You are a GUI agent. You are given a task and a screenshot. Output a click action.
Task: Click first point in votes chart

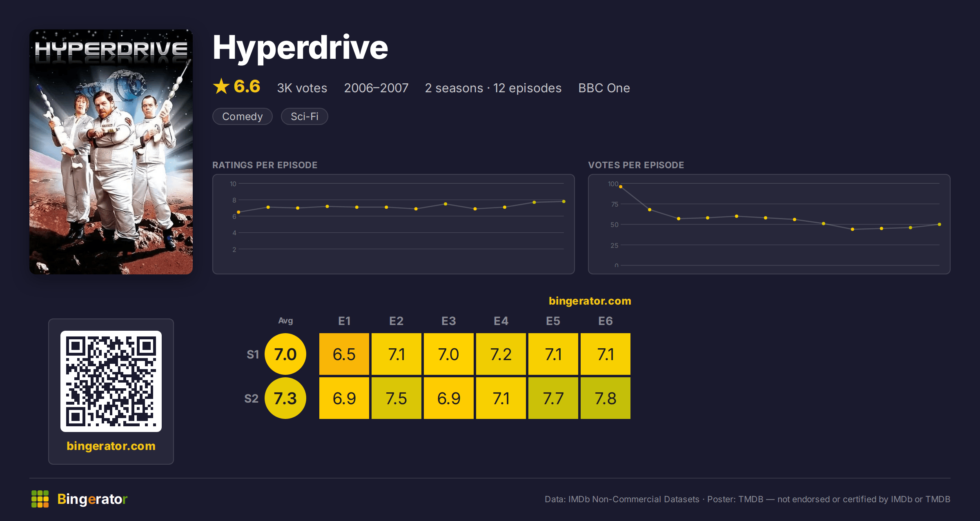point(621,187)
